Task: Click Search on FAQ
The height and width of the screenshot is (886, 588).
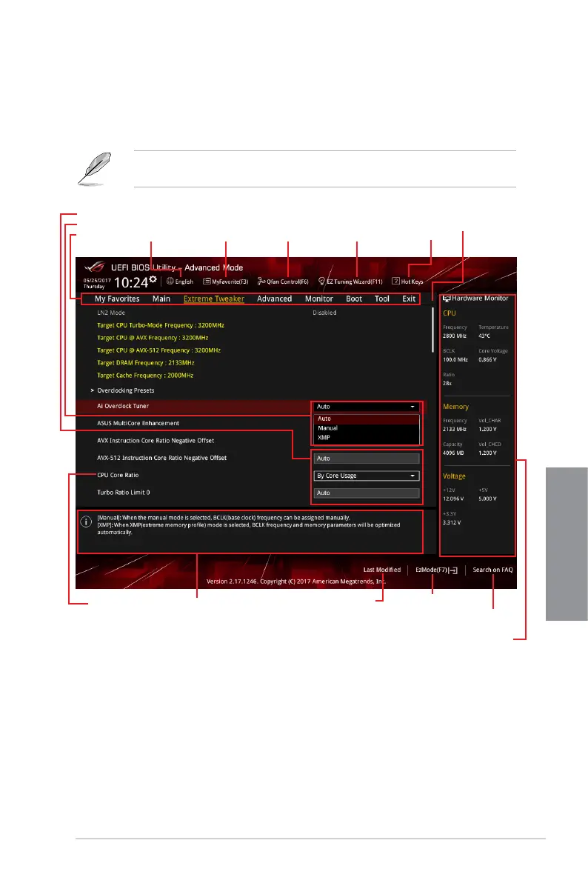Action: [492, 570]
